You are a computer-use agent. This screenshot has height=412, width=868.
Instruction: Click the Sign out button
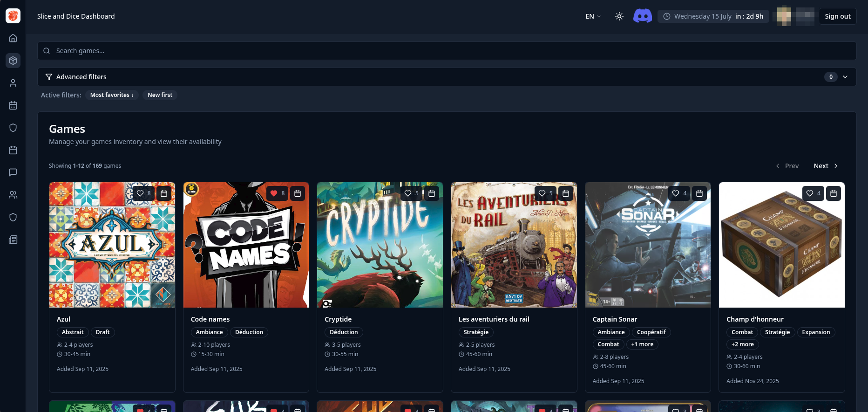(x=838, y=16)
